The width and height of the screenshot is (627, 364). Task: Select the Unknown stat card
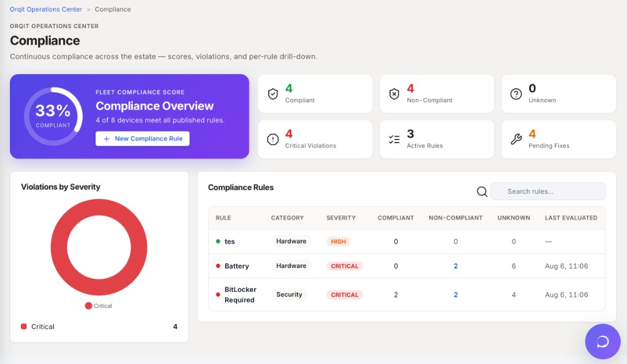pos(558,94)
